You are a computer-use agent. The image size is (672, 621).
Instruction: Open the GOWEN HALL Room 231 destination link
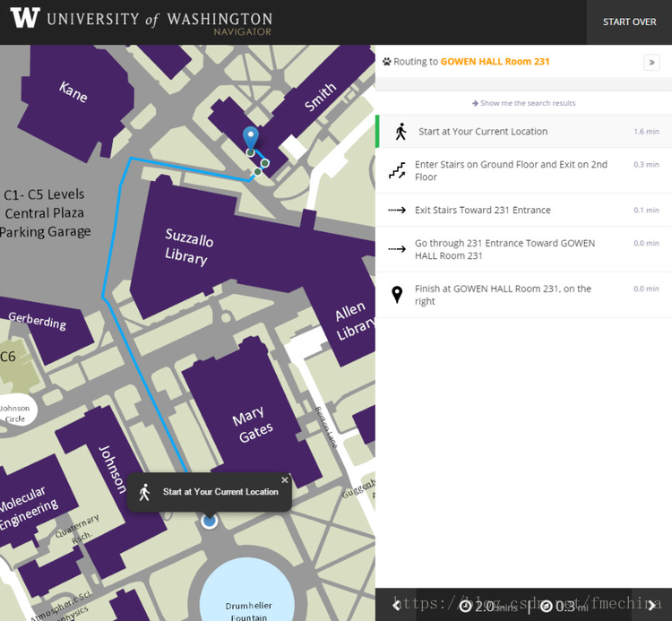495,62
